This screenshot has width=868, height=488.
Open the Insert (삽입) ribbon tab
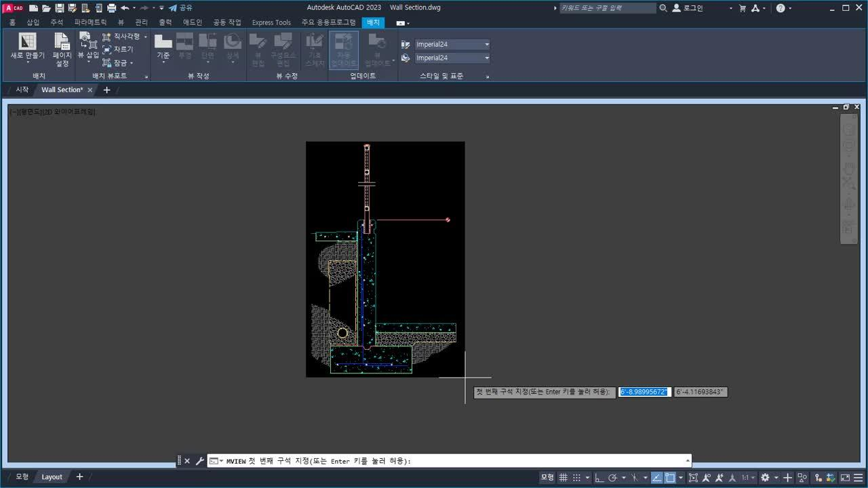point(33,22)
